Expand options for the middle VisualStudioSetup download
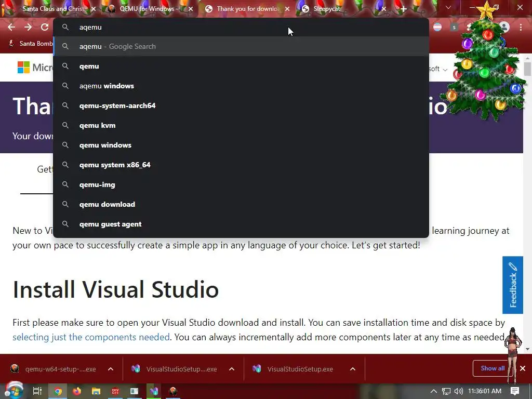Viewport: 532px width, 399px height. click(232, 369)
